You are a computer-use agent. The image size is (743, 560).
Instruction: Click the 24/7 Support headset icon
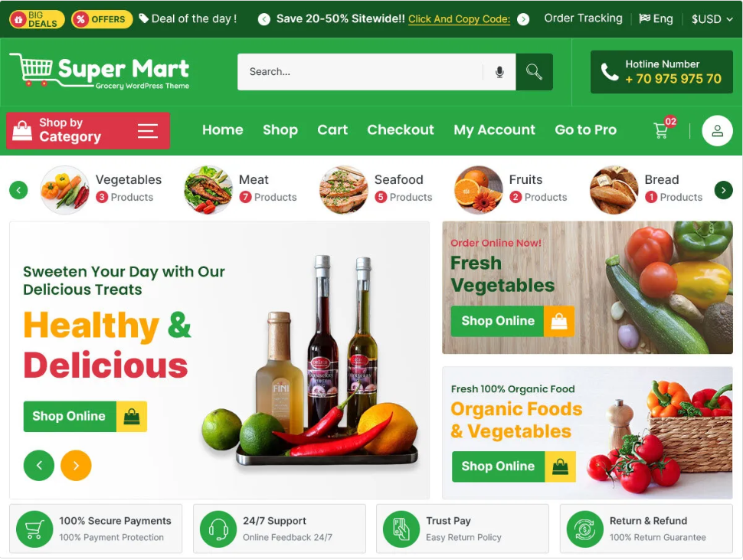click(x=218, y=529)
